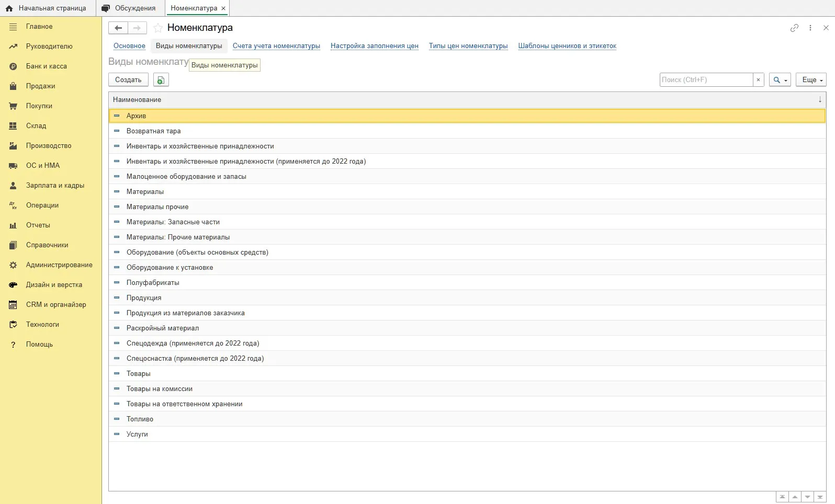This screenshot has height=504, width=835.
Task: Open the Дизайн и верстка palette icon
Action: (13, 285)
